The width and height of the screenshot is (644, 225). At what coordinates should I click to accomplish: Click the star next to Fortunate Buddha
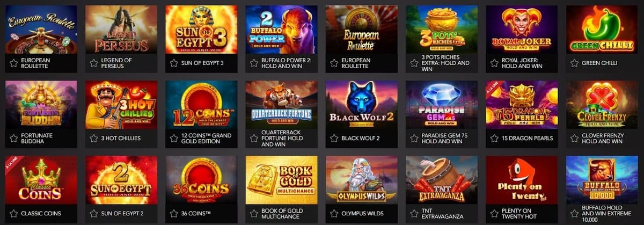point(14,138)
